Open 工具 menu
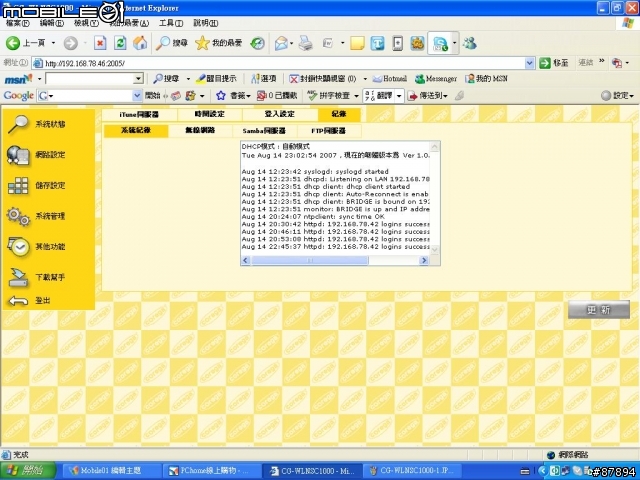640x480 pixels. tap(171, 23)
